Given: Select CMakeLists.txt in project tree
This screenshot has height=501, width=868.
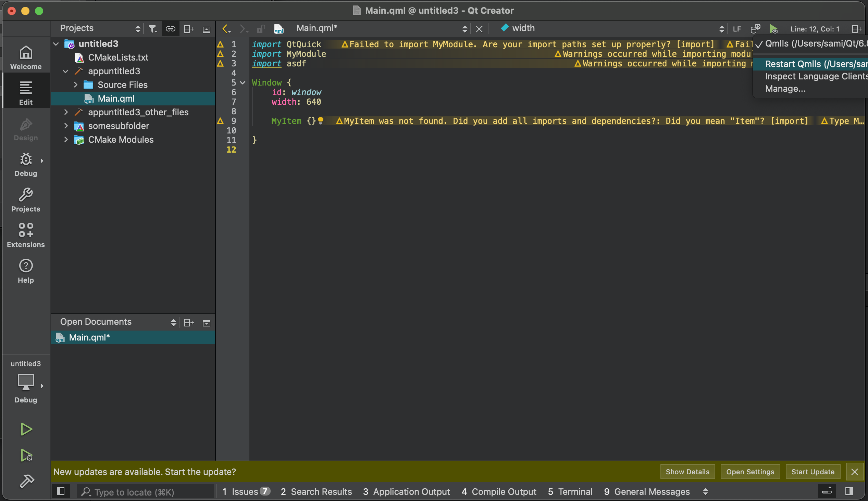Looking at the screenshot, I should coord(118,57).
